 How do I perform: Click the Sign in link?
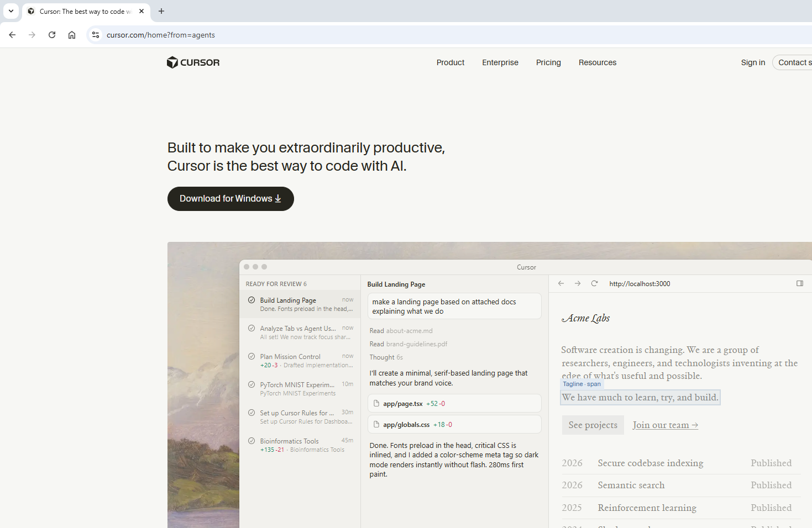point(753,62)
